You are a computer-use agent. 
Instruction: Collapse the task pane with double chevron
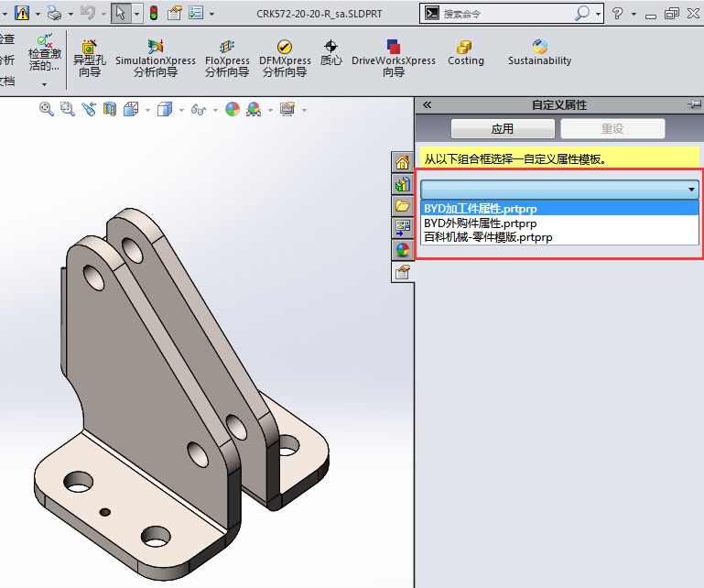(427, 104)
